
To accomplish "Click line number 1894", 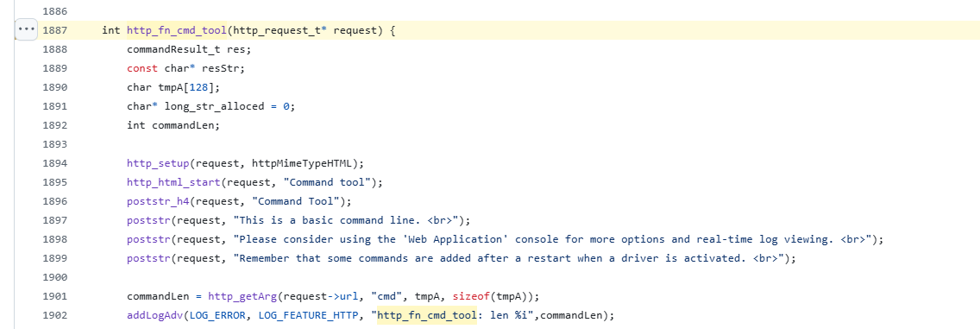I will coord(55,163).
